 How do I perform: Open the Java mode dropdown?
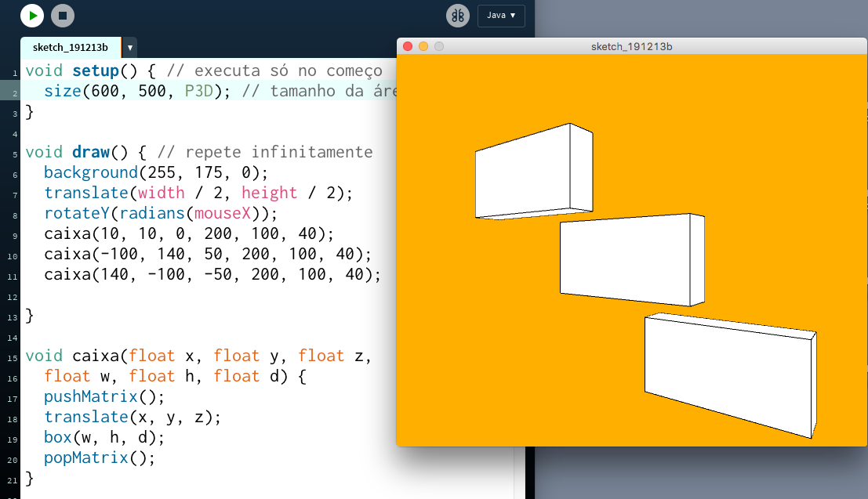click(501, 16)
